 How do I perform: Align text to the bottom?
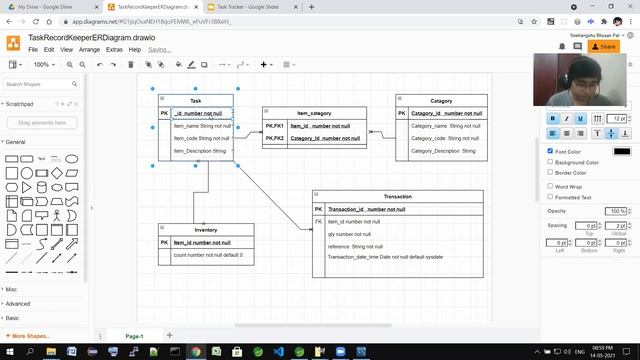point(625,133)
